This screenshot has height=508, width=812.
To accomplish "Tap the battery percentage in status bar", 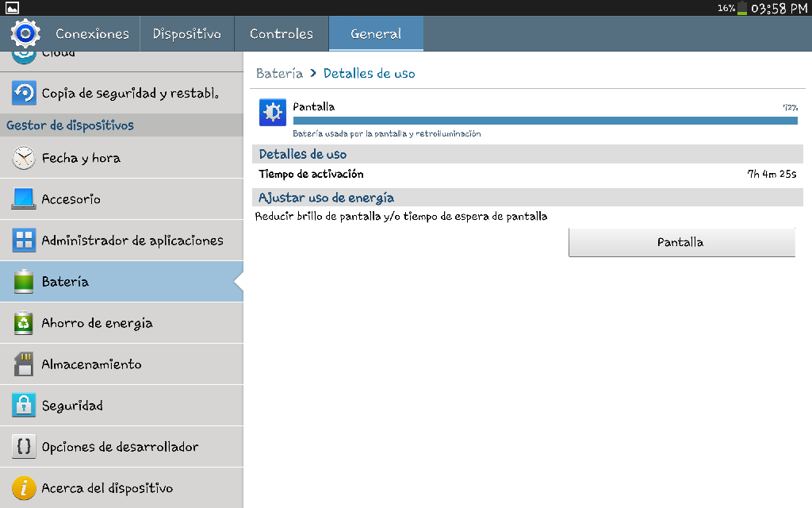I will pos(726,8).
